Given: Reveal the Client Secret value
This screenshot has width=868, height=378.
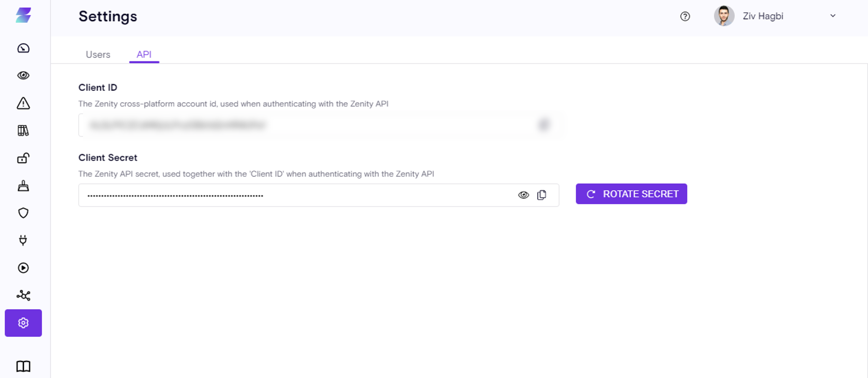Looking at the screenshot, I should point(523,195).
